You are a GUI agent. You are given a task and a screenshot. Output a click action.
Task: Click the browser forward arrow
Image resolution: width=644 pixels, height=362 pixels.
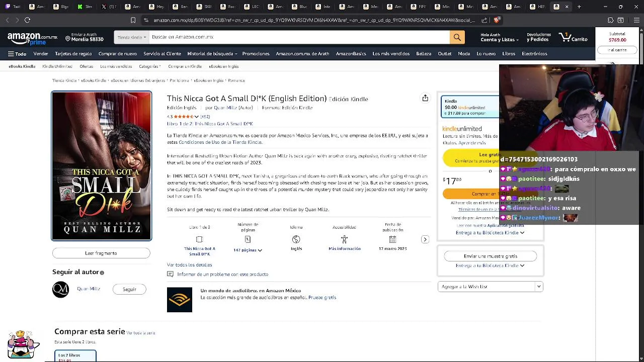[17, 20]
